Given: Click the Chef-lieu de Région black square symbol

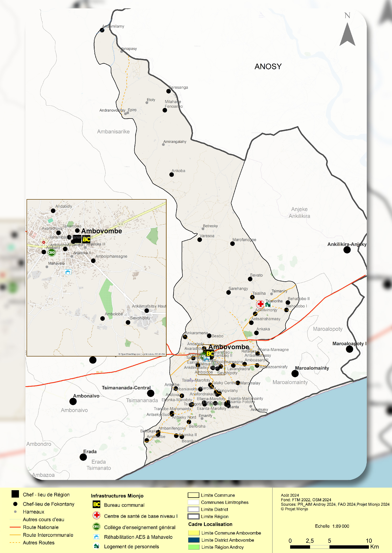Looking at the screenshot, I should click(x=15, y=494).
